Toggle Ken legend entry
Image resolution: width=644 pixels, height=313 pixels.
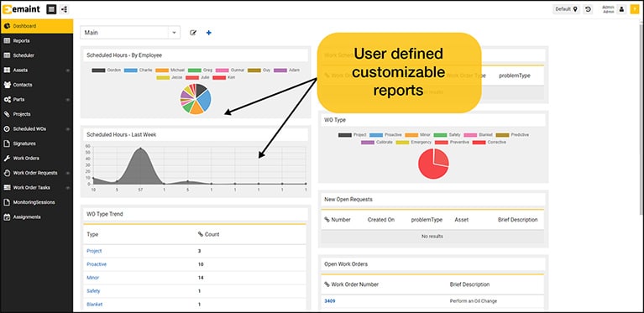pos(224,77)
